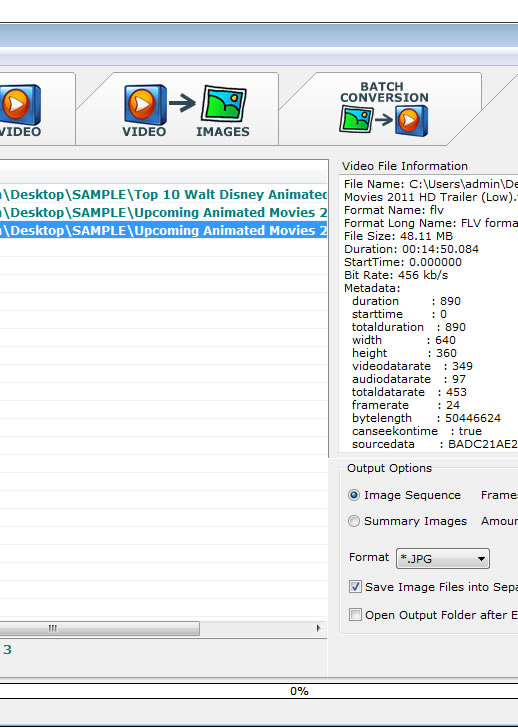Click the Duration: 00:14:50.084 line
Image resolution: width=518 pixels, height=728 pixels.
411,249
